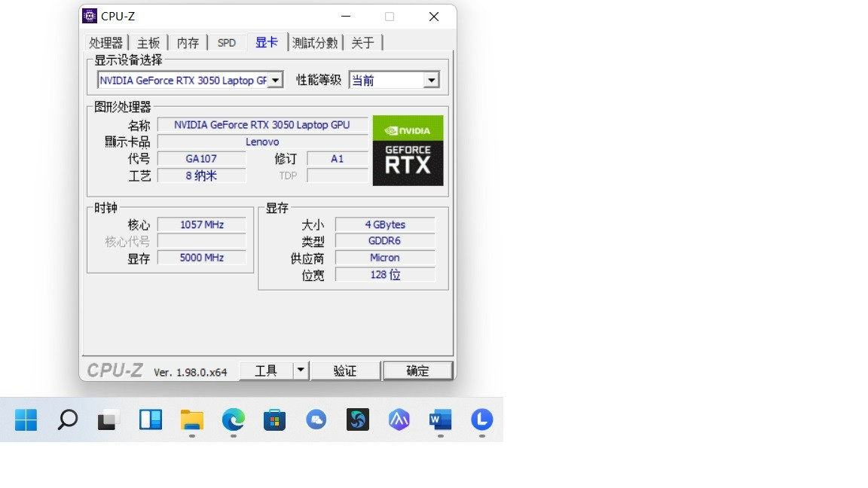868x488 pixels.
Task: Open Task View on the taskbar
Action: (109, 420)
